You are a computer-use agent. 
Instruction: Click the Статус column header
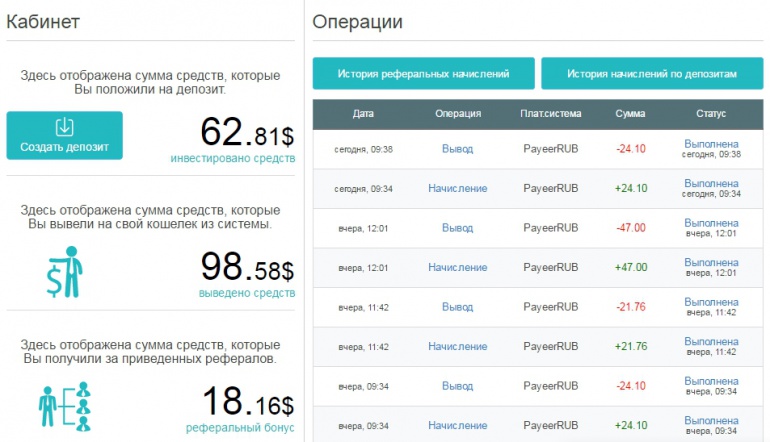click(x=710, y=114)
